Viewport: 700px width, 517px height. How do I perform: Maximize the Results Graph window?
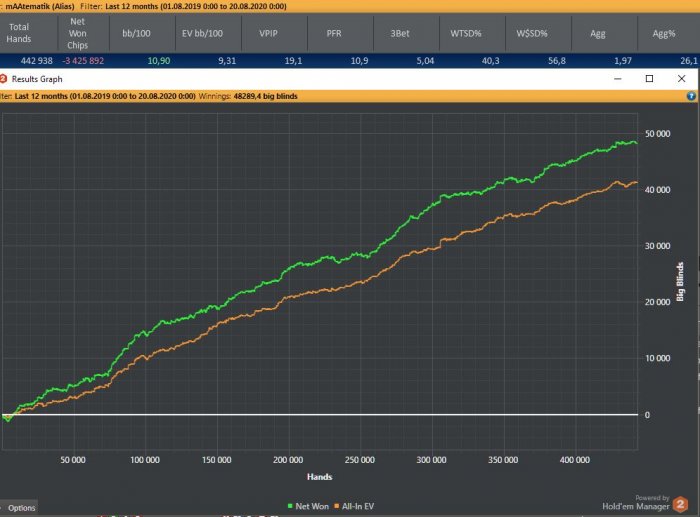pyautogui.click(x=649, y=78)
